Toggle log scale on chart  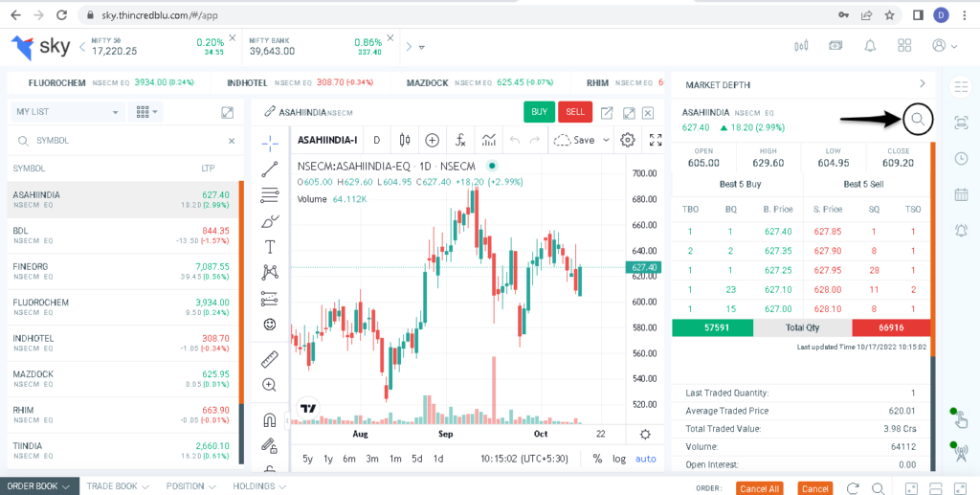(619, 459)
